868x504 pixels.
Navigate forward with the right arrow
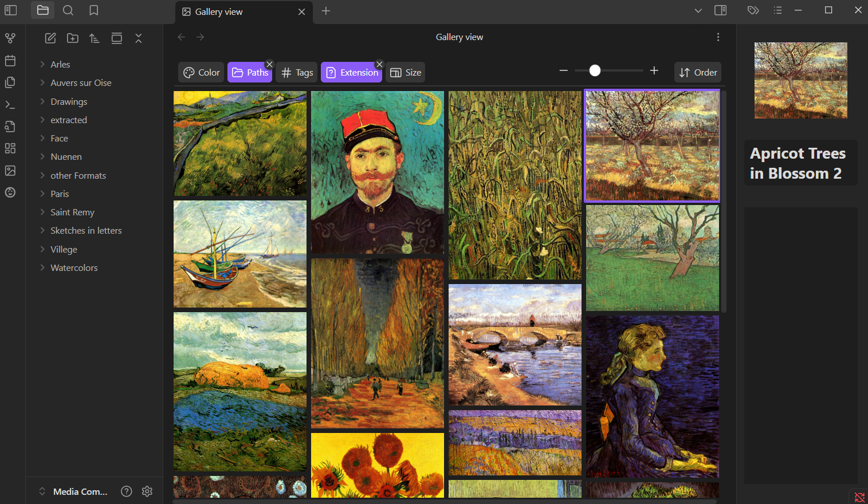[201, 37]
